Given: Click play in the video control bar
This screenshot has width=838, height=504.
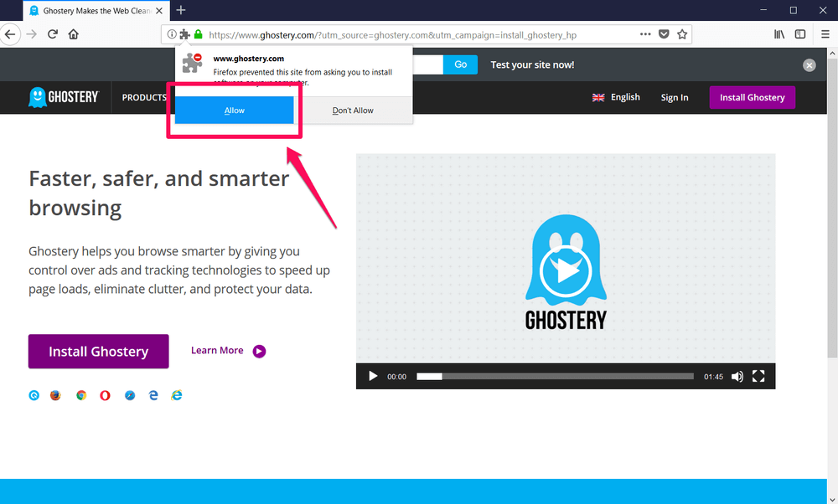Looking at the screenshot, I should coord(373,377).
